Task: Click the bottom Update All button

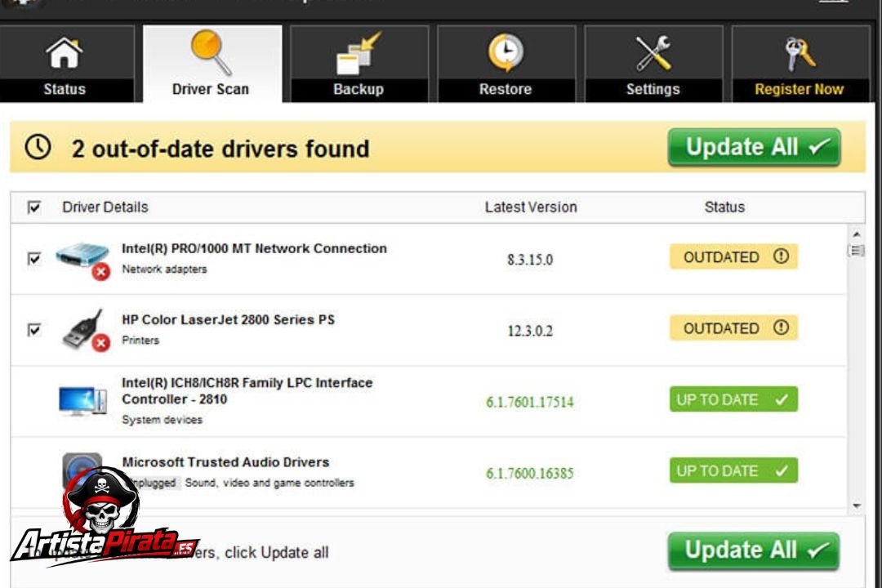Action: tap(754, 551)
